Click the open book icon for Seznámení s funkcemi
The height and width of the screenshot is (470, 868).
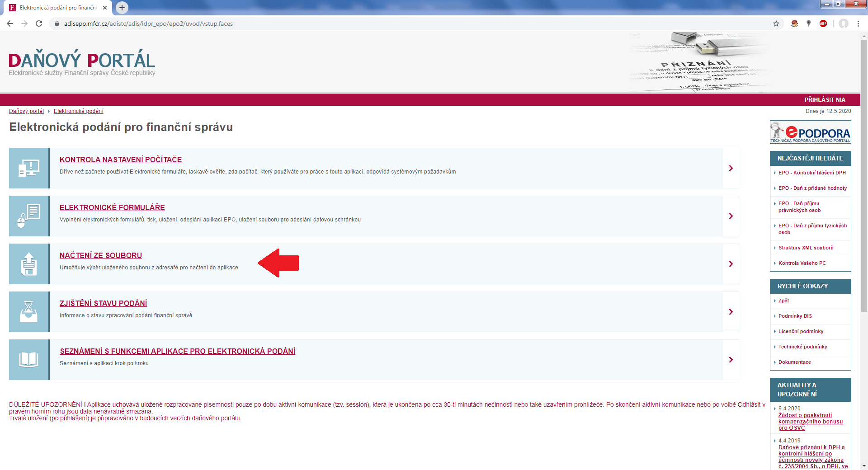tap(29, 360)
